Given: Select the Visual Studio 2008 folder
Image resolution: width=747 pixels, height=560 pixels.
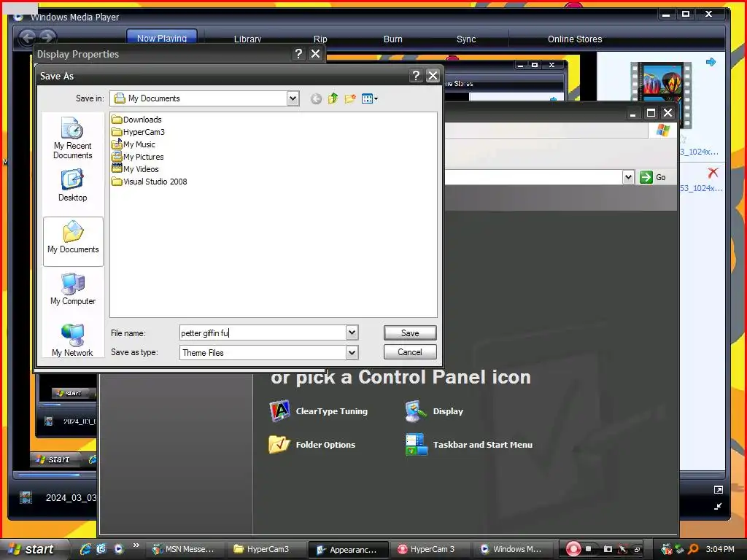Looking at the screenshot, I should click(149, 182).
